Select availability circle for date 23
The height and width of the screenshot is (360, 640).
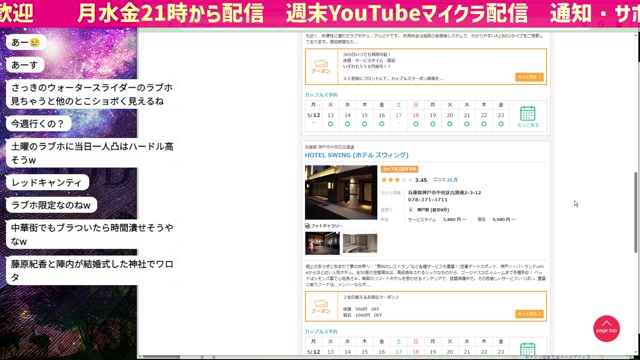point(501,124)
